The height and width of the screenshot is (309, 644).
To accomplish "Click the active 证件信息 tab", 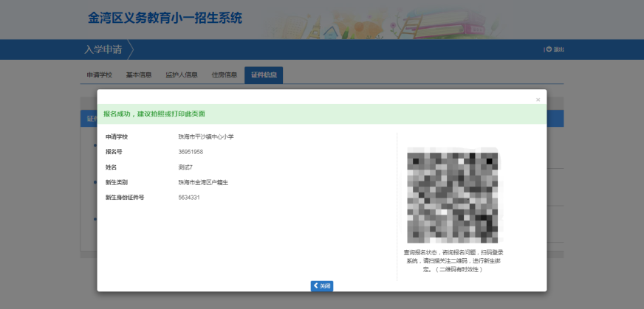I will (x=264, y=75).
